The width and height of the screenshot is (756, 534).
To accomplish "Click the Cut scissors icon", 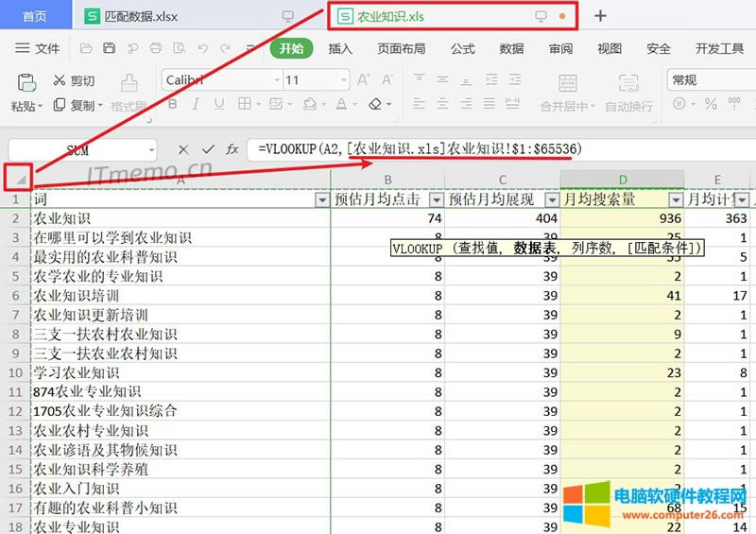I will click(60, 81).
